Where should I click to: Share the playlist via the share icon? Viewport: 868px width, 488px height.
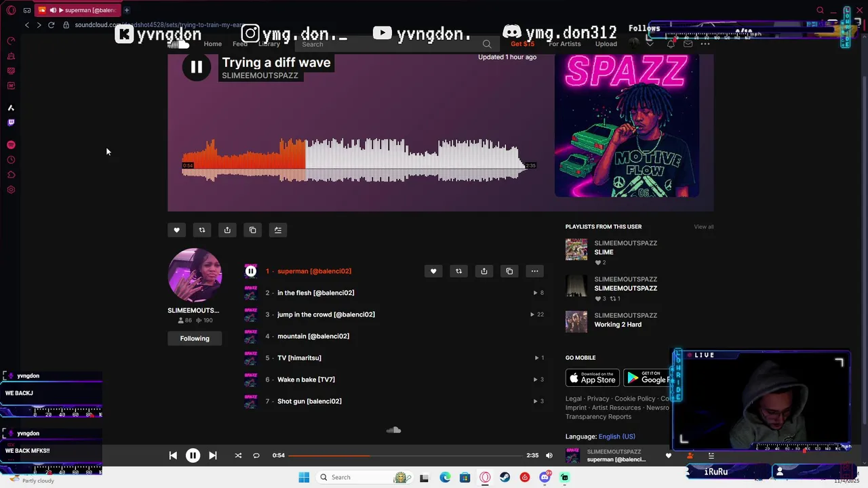click(227, 230)
